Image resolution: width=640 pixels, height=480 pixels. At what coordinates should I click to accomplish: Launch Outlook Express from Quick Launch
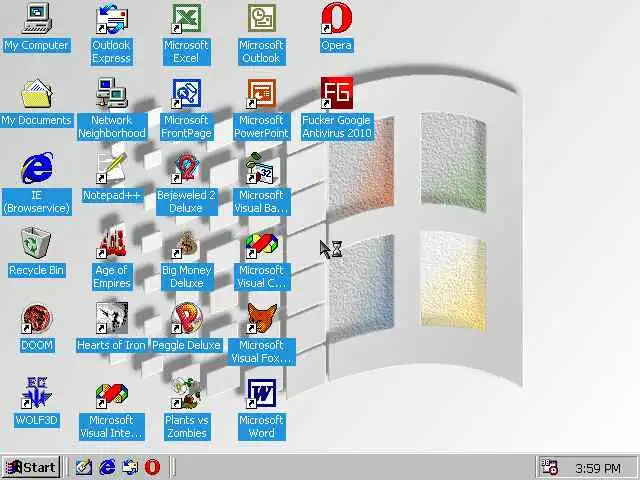tap(130, 467)
